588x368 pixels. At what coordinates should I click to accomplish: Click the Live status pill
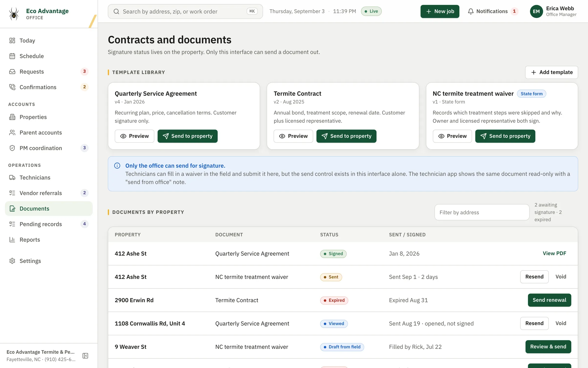click(371, 11)
